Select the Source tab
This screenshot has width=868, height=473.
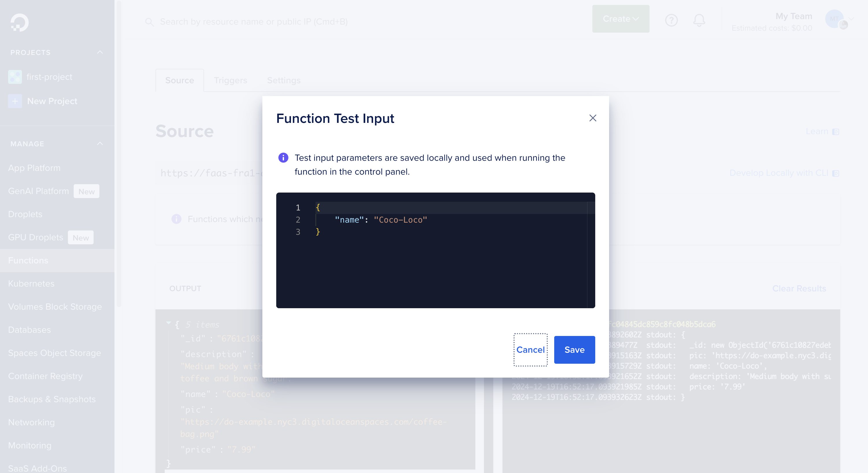180,80
